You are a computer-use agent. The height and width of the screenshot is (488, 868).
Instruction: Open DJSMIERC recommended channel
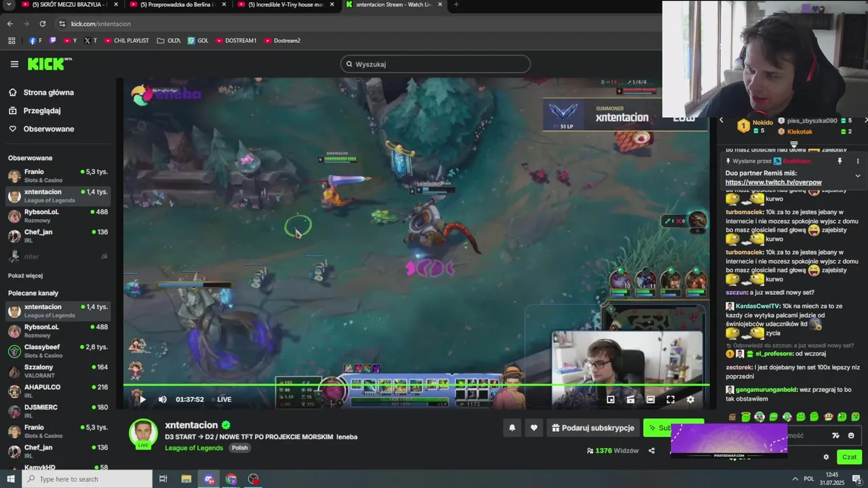pyautogui.click(x=58, y=411)
